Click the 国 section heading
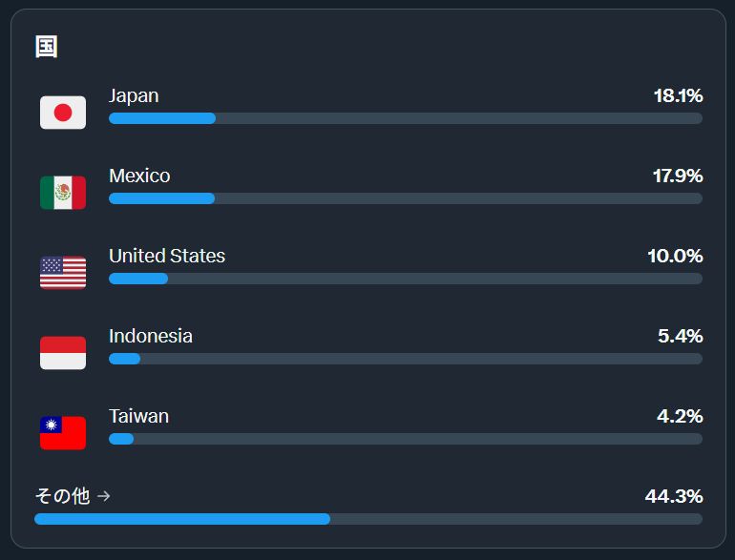Screen dimensions: 735x560 [47, 47]
